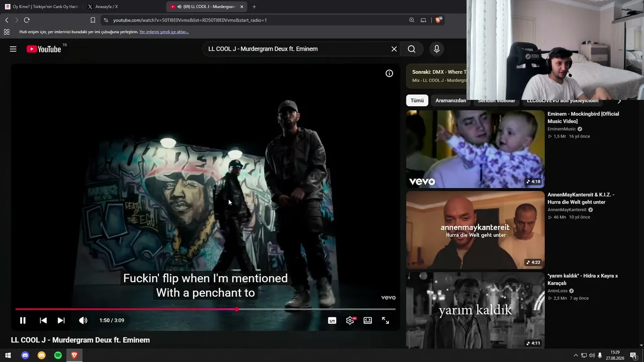
Task: Open the Windows notification center icon
Action: (x=633, y=355)
